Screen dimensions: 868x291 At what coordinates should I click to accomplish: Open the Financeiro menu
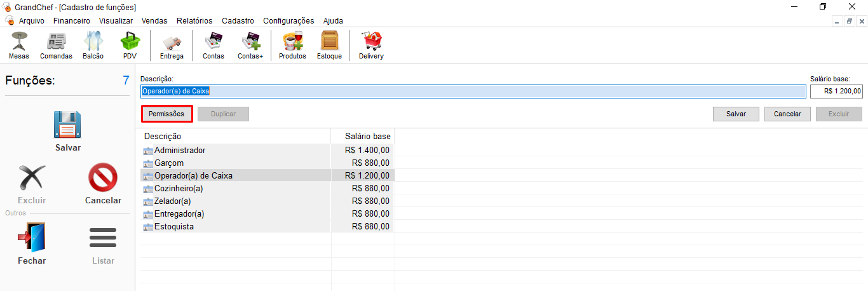71,21
